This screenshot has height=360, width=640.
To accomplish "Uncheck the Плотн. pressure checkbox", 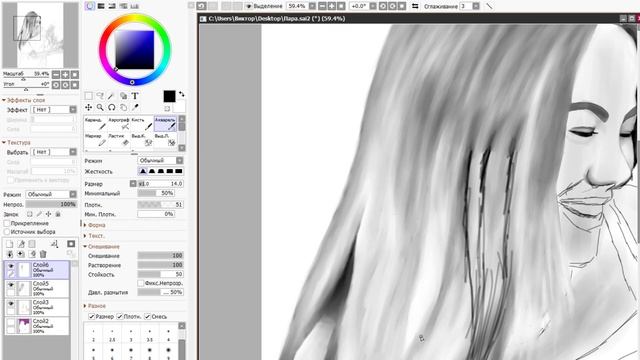I will click(x=120, y=316).
